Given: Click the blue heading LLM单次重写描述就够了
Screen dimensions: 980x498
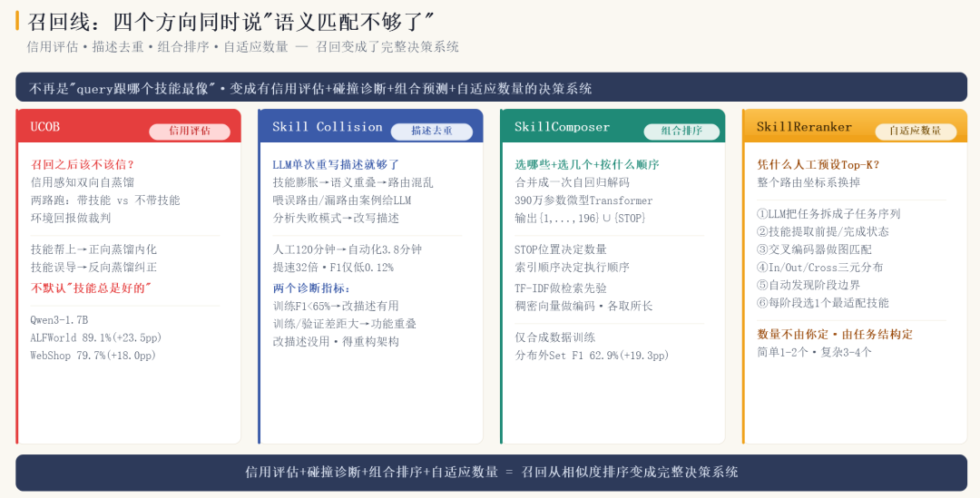Looking at the screenshot, I should (x=336, y=165).
